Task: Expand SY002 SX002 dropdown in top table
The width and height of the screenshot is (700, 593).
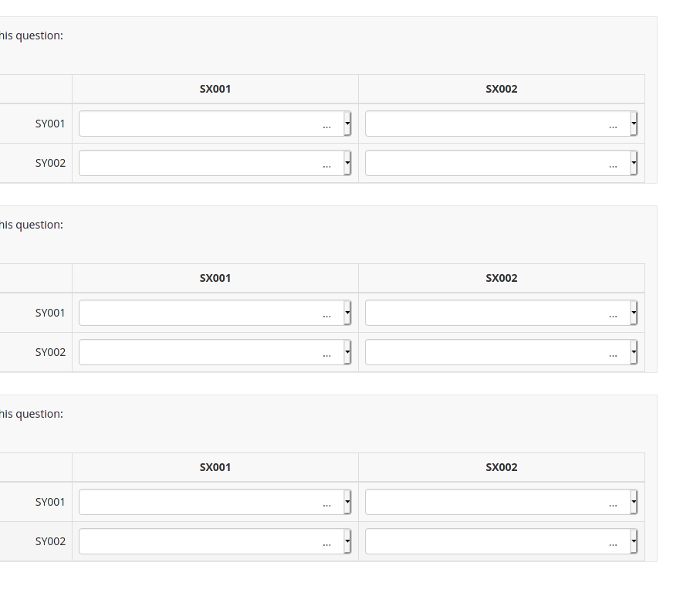Action: [501, 163]
